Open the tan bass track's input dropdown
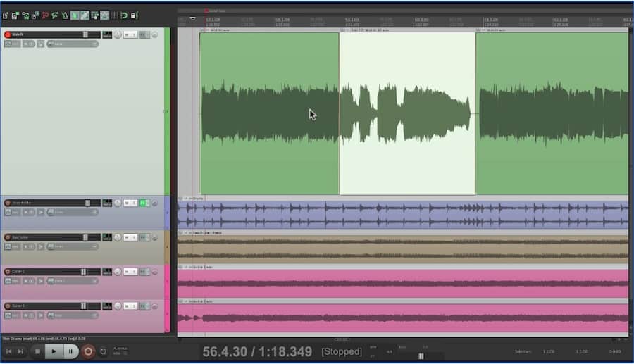The height and width of the screenshot is (364, 634). point(73,246)
